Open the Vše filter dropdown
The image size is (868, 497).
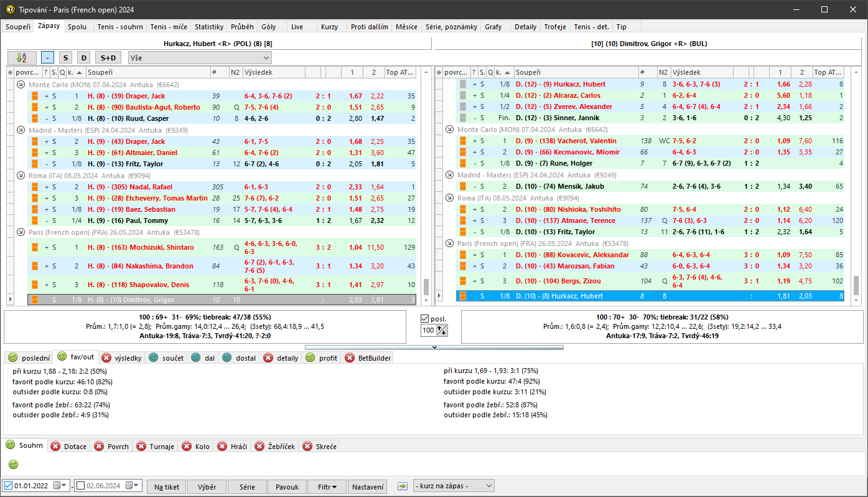click(x=200, y=58)
